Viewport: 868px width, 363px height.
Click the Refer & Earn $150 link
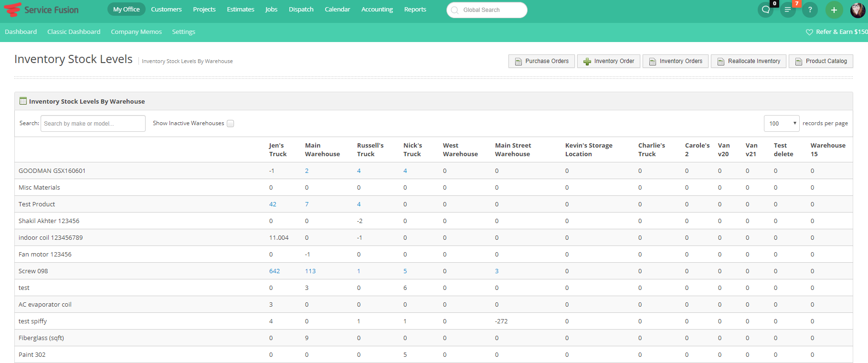coord(842,32)
